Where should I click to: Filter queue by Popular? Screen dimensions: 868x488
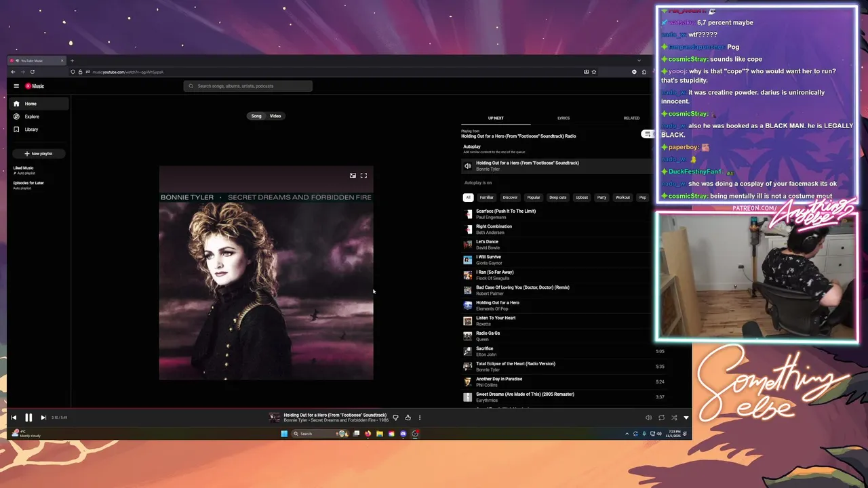(x=534, y=197)
